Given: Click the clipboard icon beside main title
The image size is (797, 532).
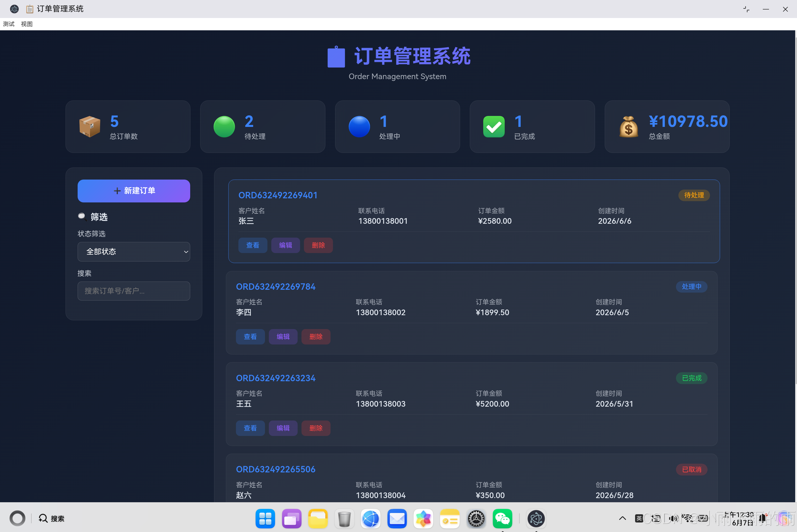Looking at the screenshot, I should [336, 57].
